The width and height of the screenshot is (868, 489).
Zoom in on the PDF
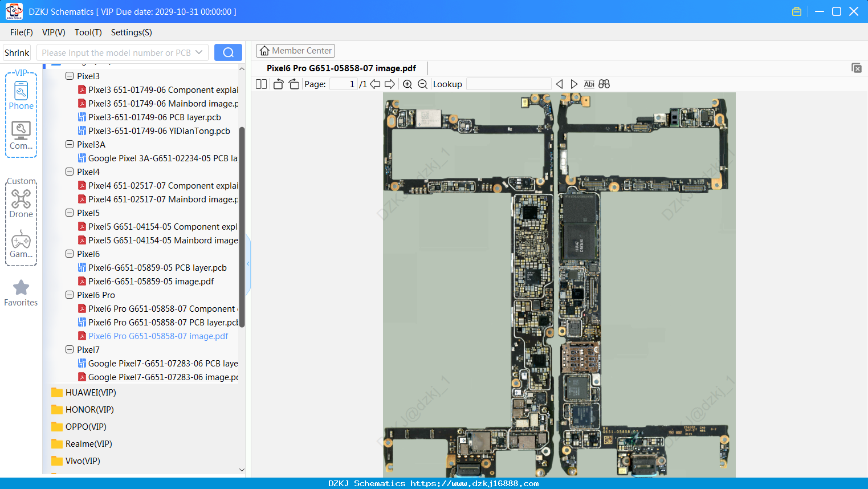click(407, 84)
